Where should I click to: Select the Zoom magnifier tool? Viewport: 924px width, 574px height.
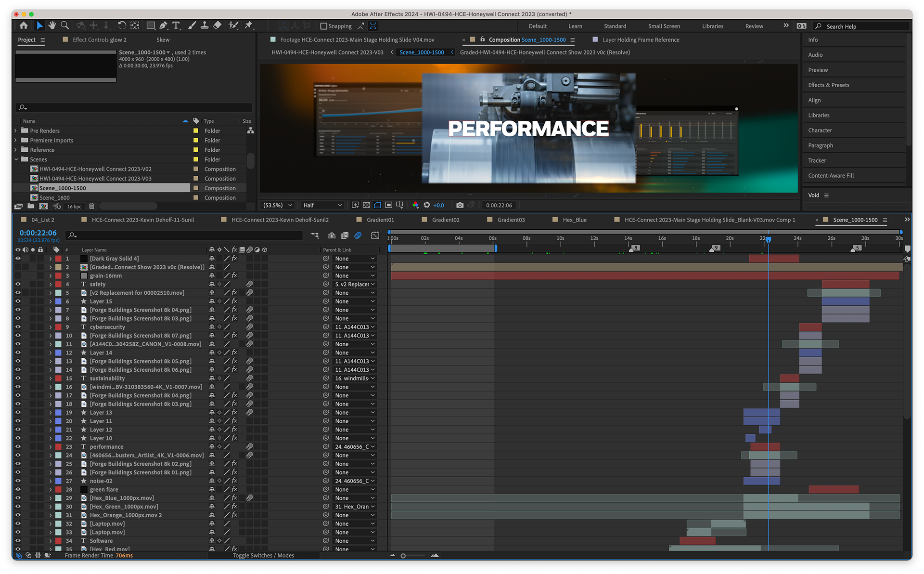click(64, 26)
